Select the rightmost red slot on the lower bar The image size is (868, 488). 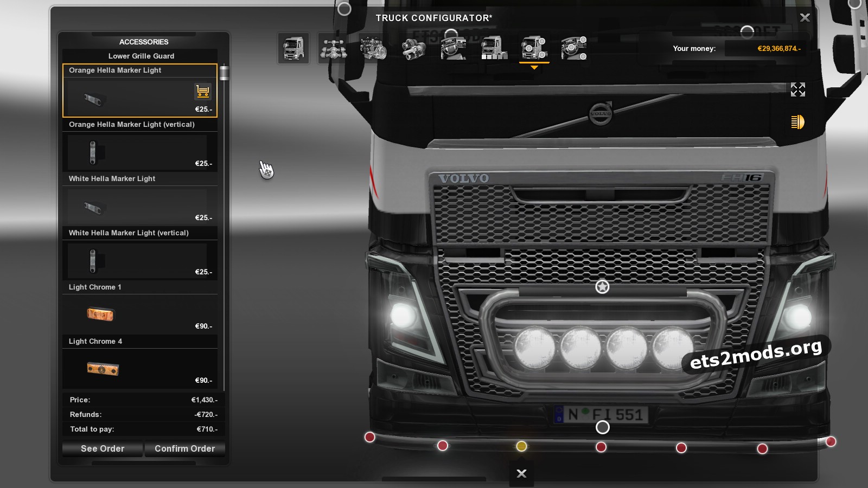click(x=831, y=441)
